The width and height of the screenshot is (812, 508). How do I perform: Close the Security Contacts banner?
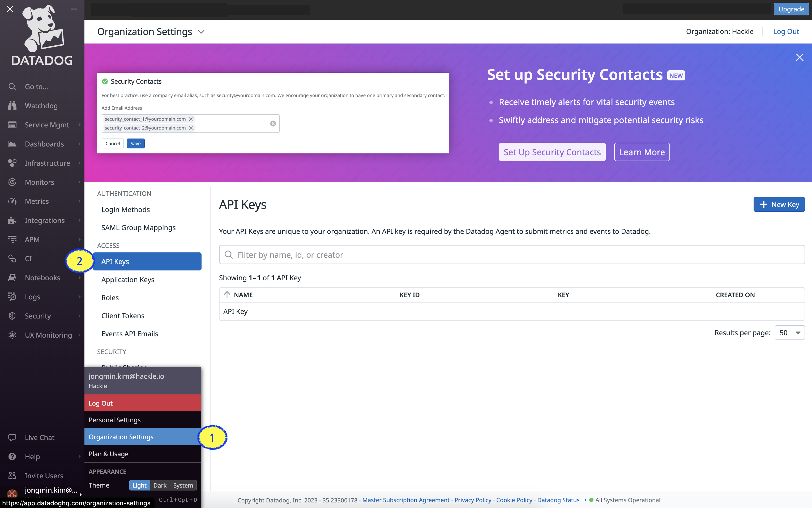coord(800,57)
